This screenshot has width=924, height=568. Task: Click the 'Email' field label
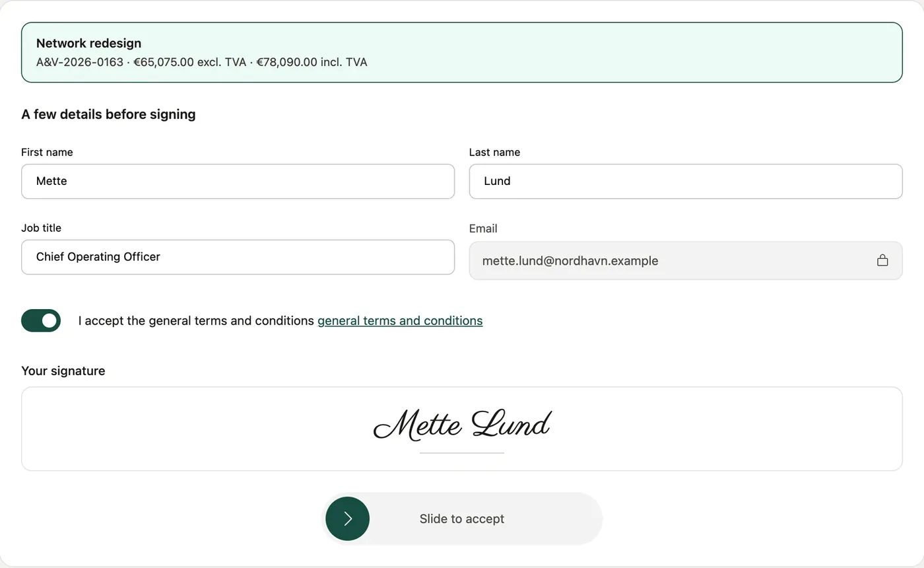(x=483, y=229)
